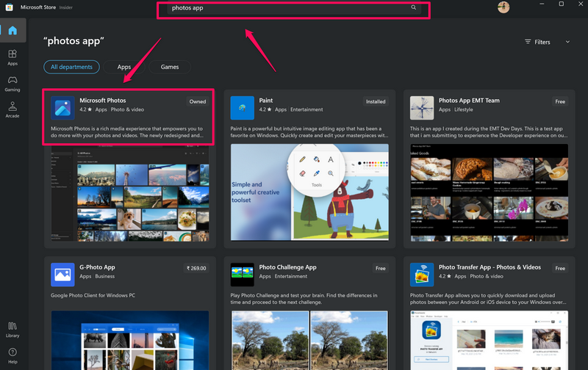
Task: Click Free badge on Photo Challenge App
Action: click(x=380, y=269)
